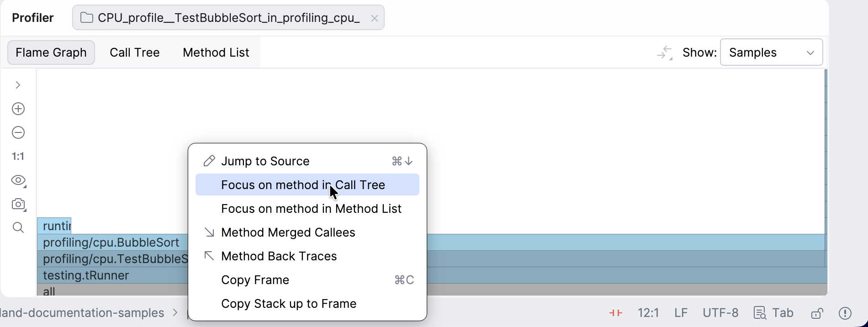868x327 pixels.
Task: Click the land-documentation-samples breadcrumb
Action: [82, 313]
